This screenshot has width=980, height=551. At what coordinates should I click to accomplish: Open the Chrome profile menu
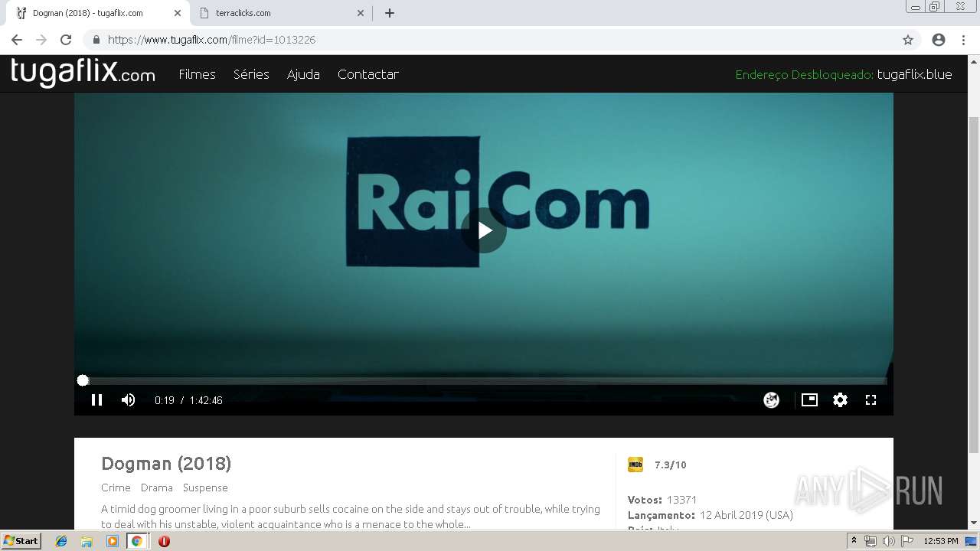[938, 40]
